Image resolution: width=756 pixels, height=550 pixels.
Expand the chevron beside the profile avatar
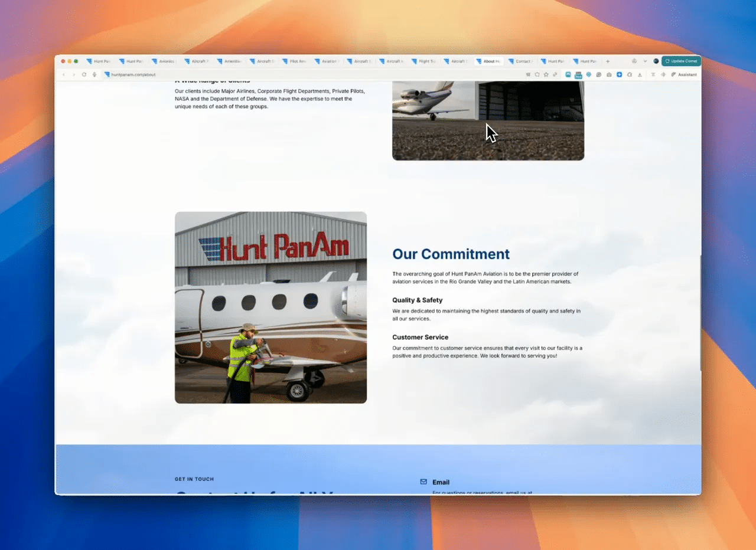coord(645,61)
